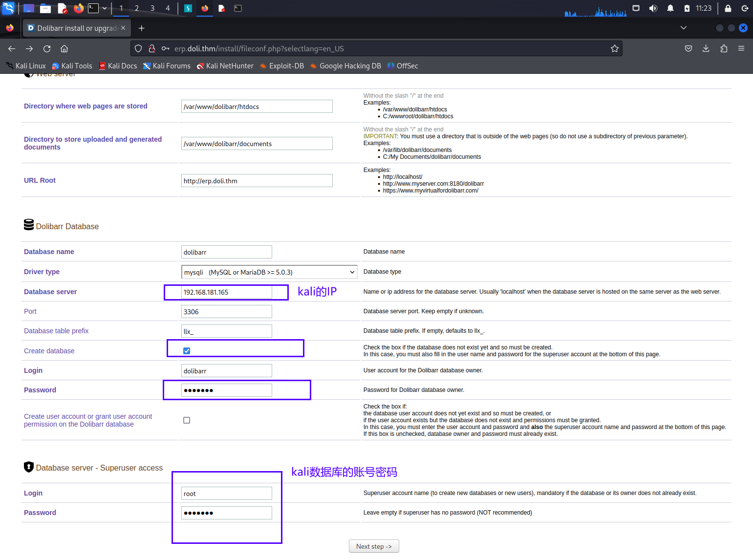This screenshot has width=753, height=560.
Task: Click the Database server IP field
Action: pyautogui.click(x=226, y=292)
